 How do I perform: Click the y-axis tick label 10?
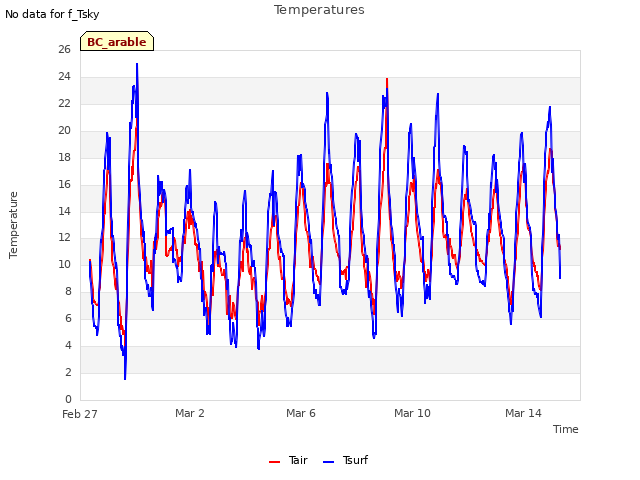(64, 264)
